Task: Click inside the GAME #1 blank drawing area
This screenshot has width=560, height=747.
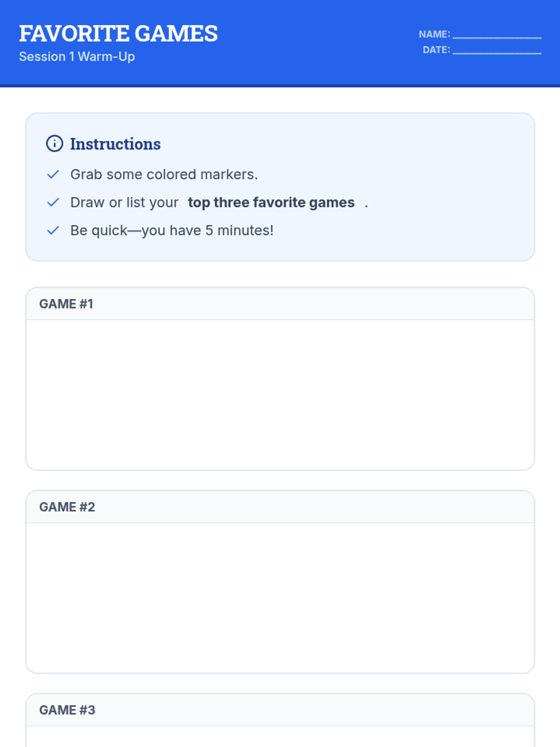Action: click(280, 395)
